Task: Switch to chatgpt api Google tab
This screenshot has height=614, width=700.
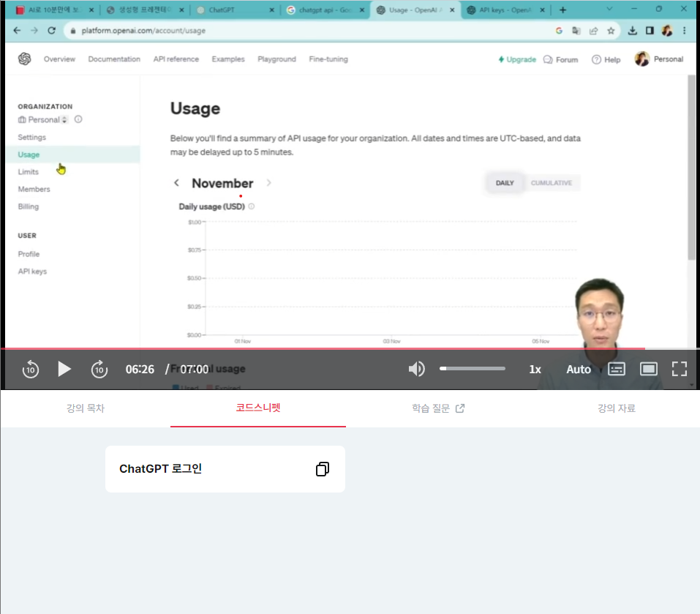Action: pos(325,10)
